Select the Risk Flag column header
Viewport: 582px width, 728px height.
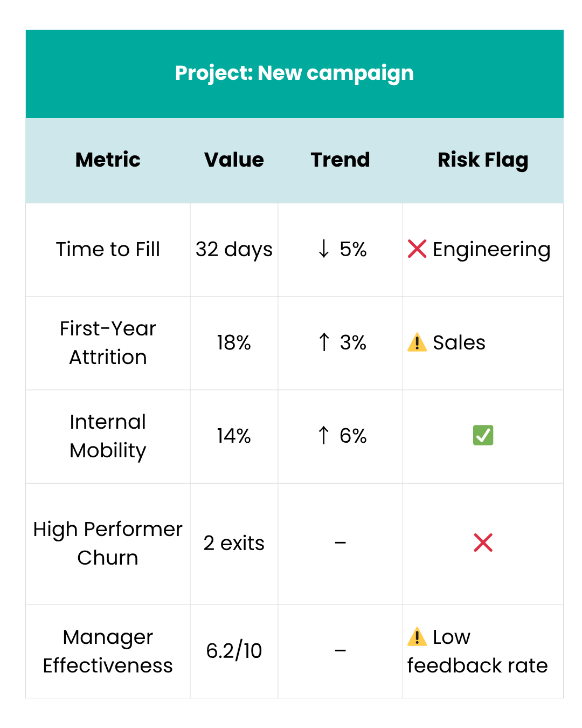(x=483, y=160)
